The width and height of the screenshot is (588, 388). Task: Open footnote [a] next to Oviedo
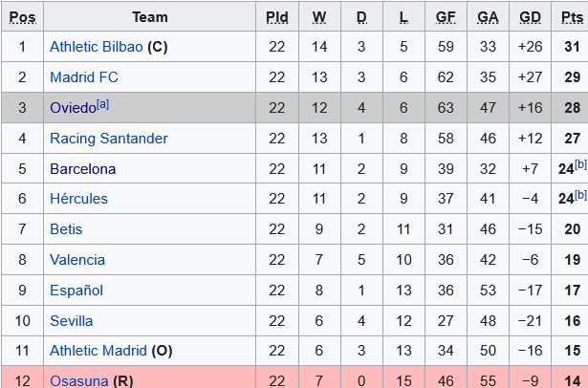tap(102, 104)
